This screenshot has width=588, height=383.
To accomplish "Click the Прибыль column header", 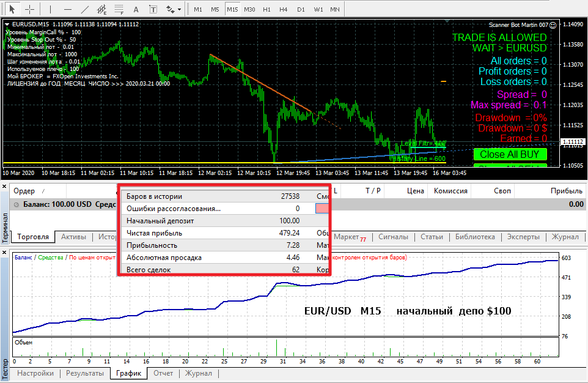I will [x=566, y=191].
